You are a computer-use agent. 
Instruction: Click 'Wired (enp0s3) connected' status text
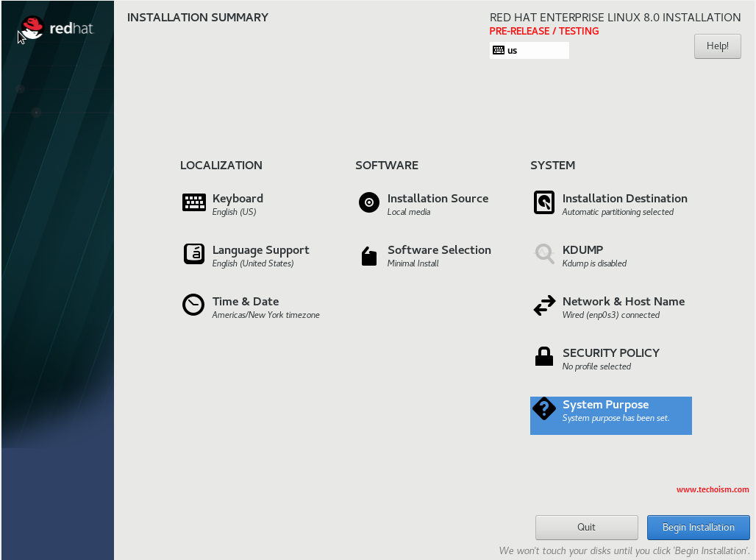(611, 315)
